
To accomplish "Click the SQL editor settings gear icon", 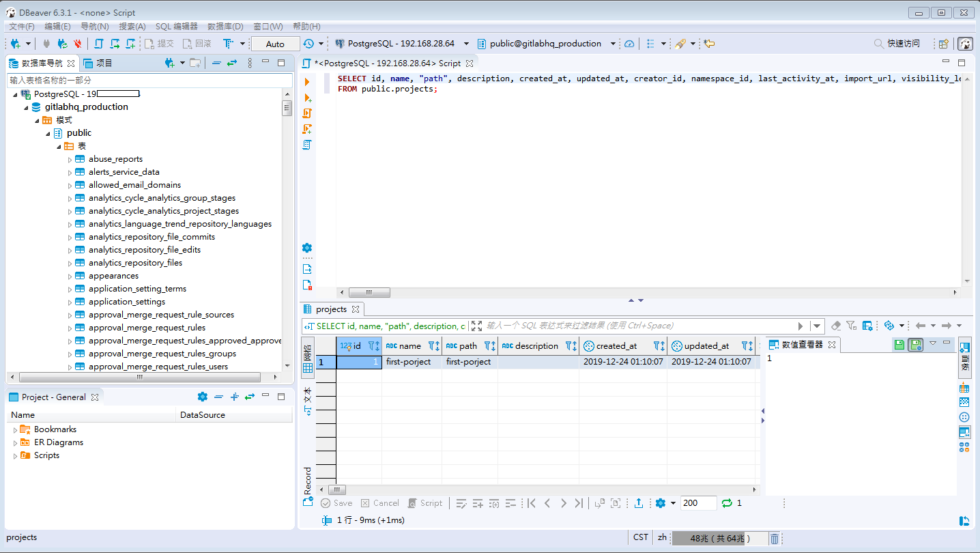I will pyautogui.click(x=307, y=248).
